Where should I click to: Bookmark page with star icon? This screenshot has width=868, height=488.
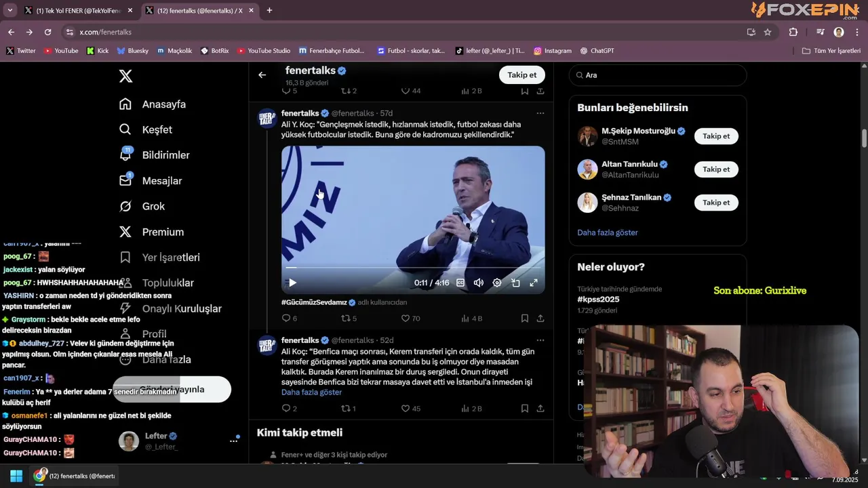[768, 32]
